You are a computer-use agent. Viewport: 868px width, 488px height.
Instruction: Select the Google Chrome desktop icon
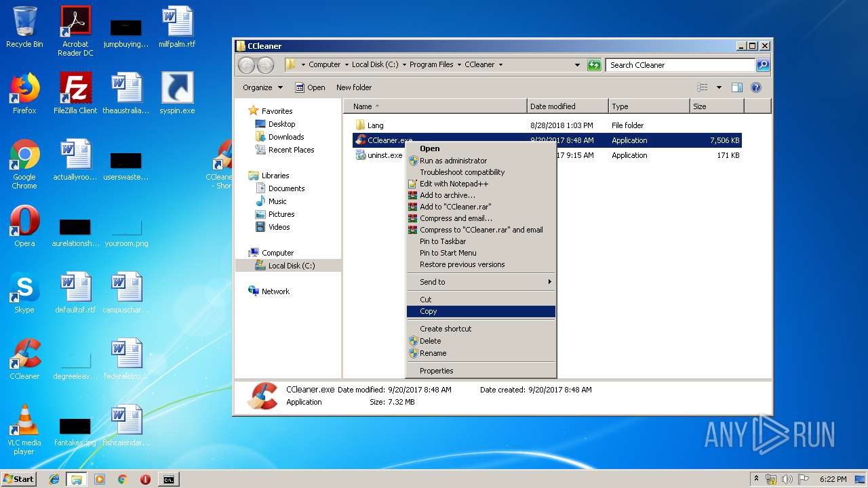coord(24,164)
